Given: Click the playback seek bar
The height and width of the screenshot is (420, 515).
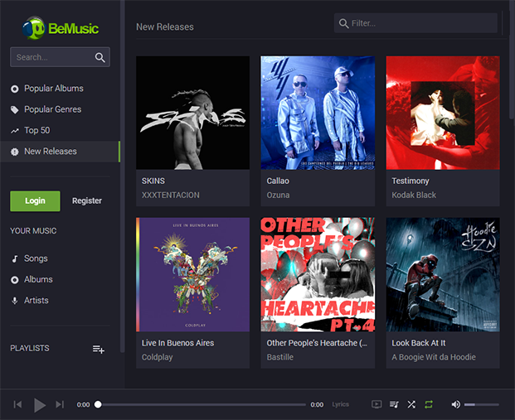Looking at the screenshot, I should 201,404.
